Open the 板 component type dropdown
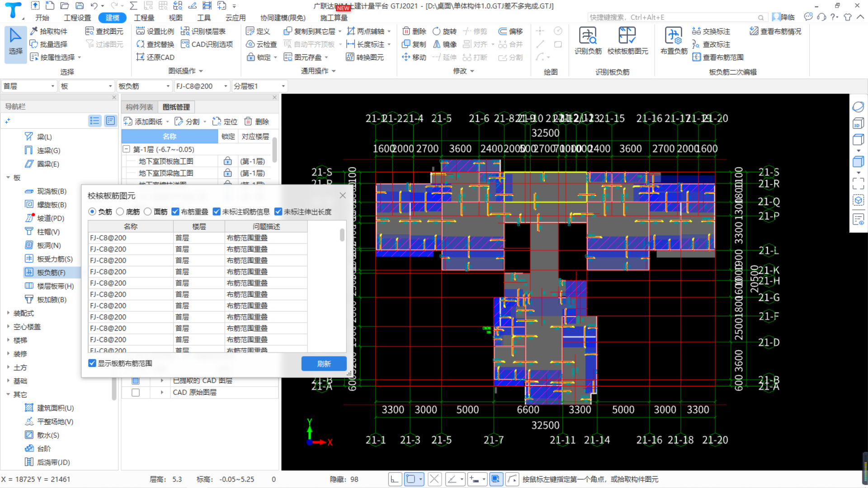Viewport: 868px width, 488px height. pos(86,86)
